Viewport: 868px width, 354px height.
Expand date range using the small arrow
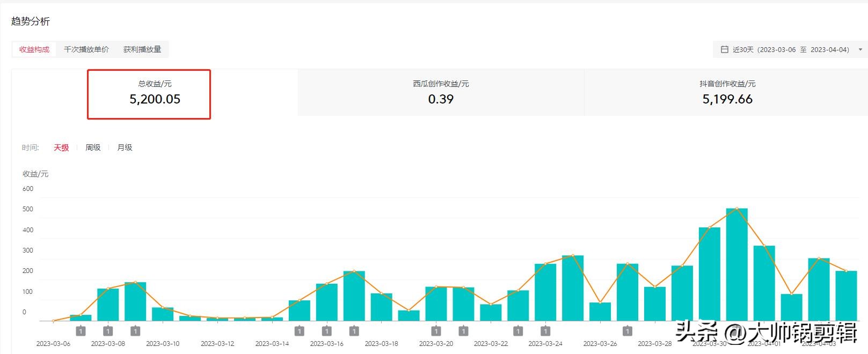pyautogui.click(x=860, y=49)
